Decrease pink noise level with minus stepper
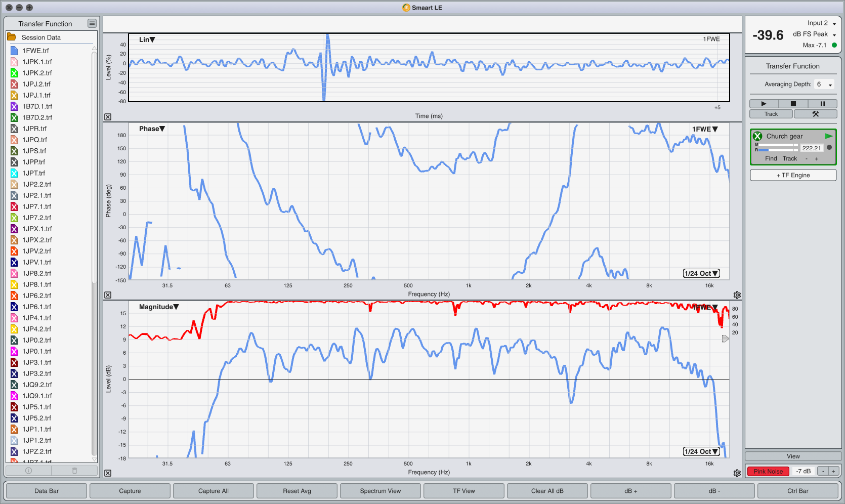Image resolution: width=845 pixels, height=504 pixels. pos(823,471)
